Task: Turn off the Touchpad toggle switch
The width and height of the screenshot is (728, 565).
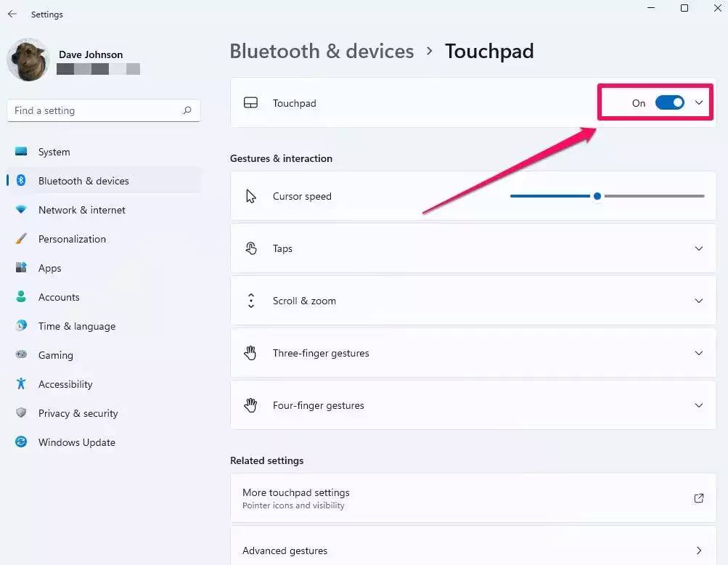Action: (x=669, y=103)
